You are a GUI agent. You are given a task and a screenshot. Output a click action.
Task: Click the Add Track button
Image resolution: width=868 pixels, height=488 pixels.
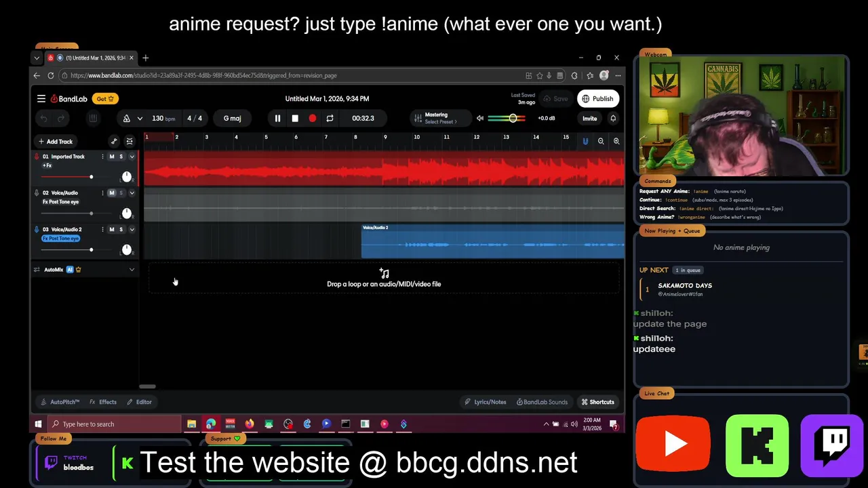pyautogui.click(x=56, y=142)
